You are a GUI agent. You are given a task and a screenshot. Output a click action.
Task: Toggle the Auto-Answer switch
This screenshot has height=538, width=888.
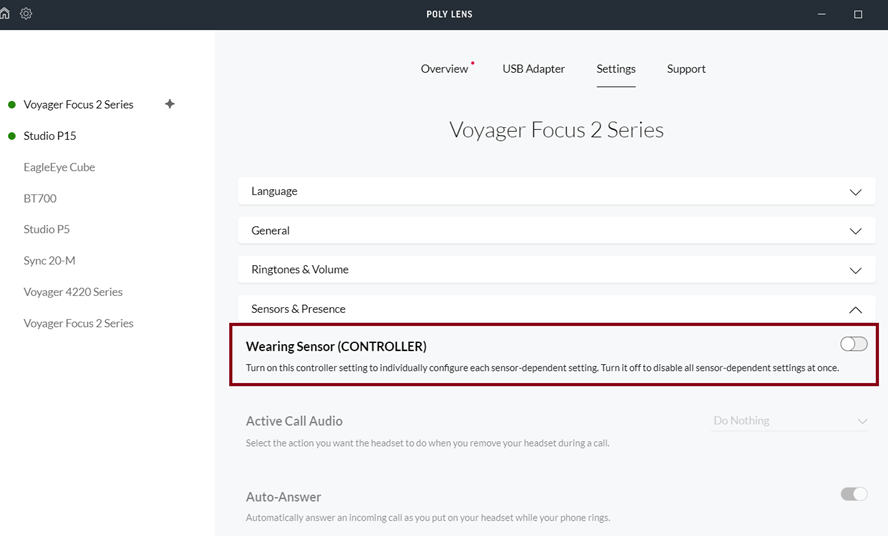click(x=853, y=494)
